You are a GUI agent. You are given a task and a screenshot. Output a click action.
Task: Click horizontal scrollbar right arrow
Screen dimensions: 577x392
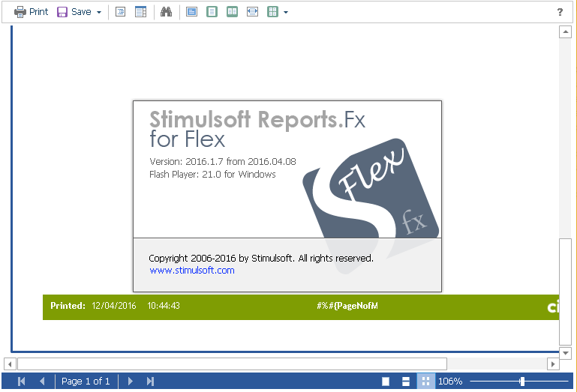553,364
